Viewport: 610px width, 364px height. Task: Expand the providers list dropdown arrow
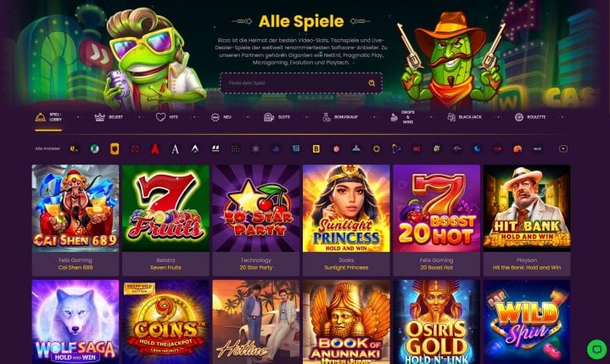[563, 148]
